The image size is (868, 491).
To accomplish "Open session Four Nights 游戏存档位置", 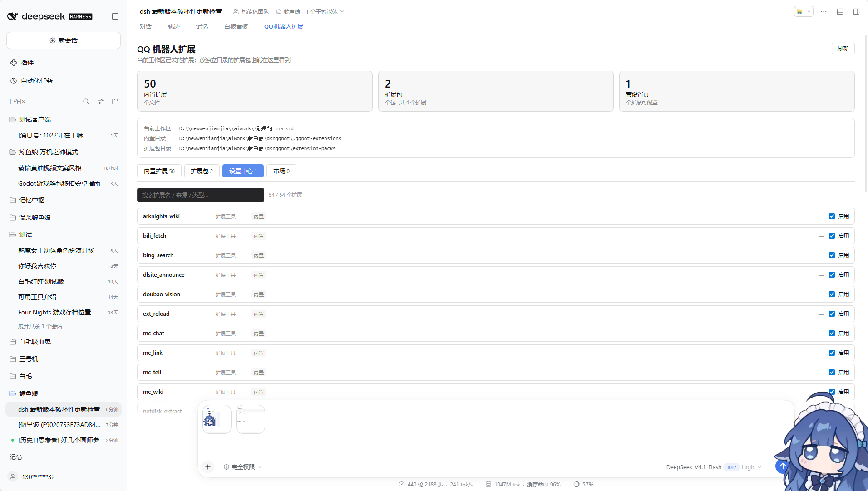I will click(x=64, y=312).
